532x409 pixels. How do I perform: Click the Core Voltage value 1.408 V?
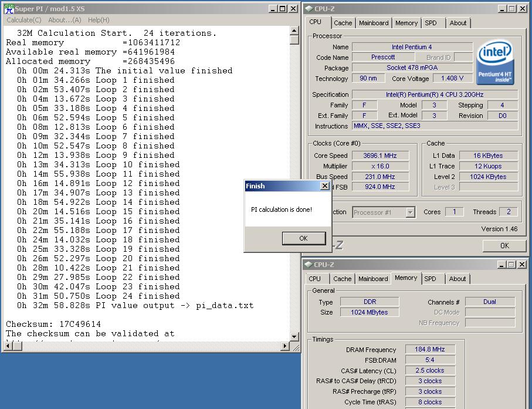click(452, 78)
